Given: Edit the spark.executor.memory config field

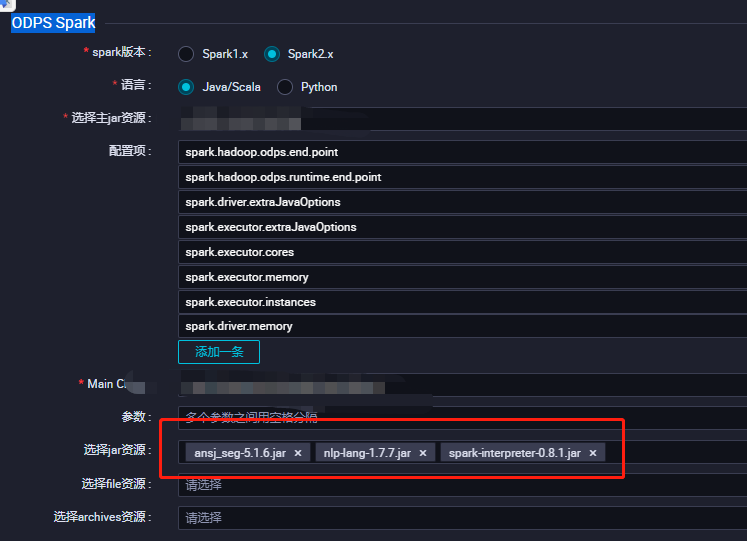Looking at the screenshot, I should [462, 277].
